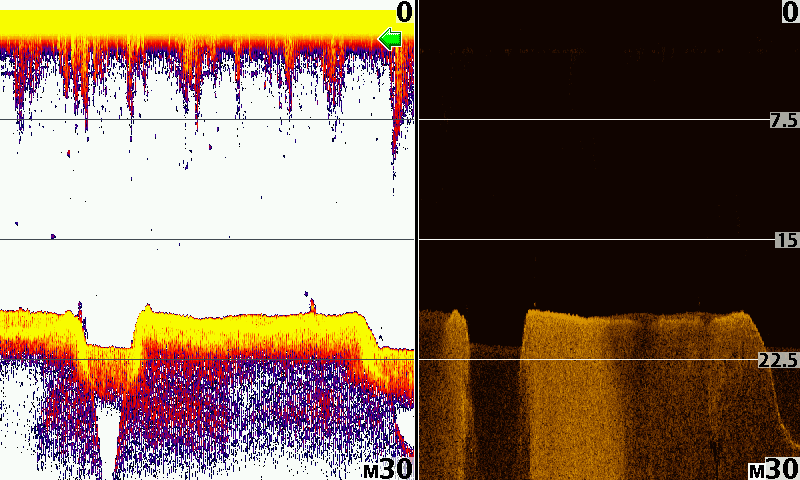Select the small blue mark above left 15 m line
The height and width of the screenshot is (480, 800).
pos(51,235)
